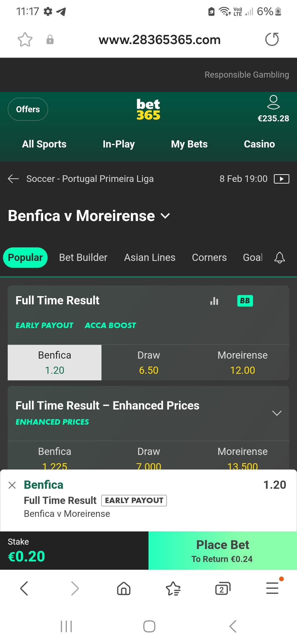The width and height of the screenshot is (297, 644).
Task: Open the Offers button
Action: coord(28,109)
